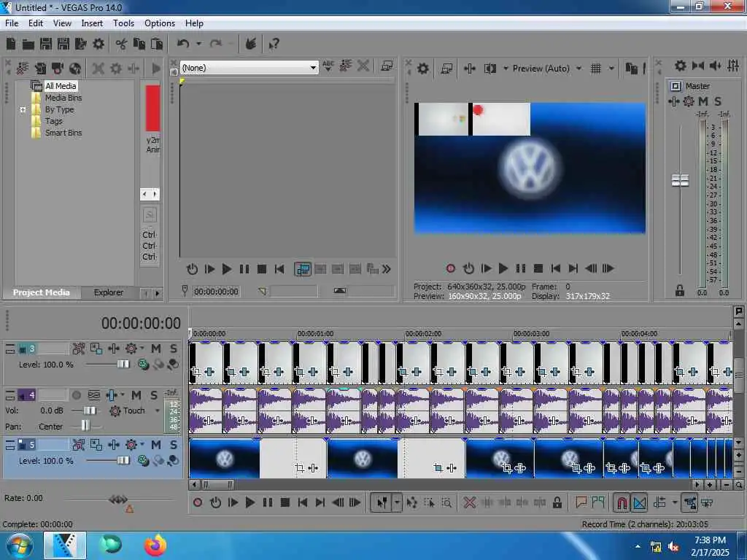747x560 pixels.
Task: Click the Redo arrow icon
Action: point(216,44)
